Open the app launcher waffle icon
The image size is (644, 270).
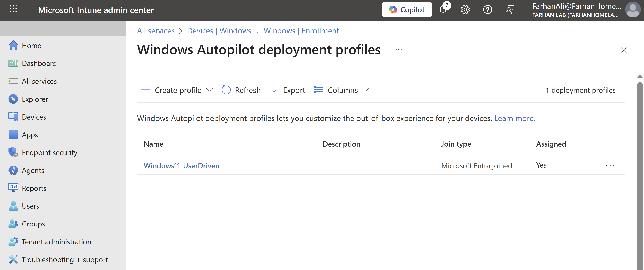pos(13,9)
